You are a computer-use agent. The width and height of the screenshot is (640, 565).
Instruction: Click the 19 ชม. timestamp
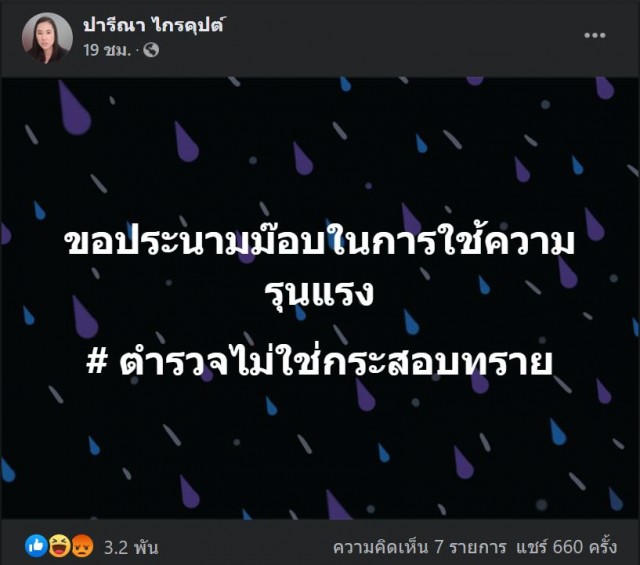click(x=107, y=50)
